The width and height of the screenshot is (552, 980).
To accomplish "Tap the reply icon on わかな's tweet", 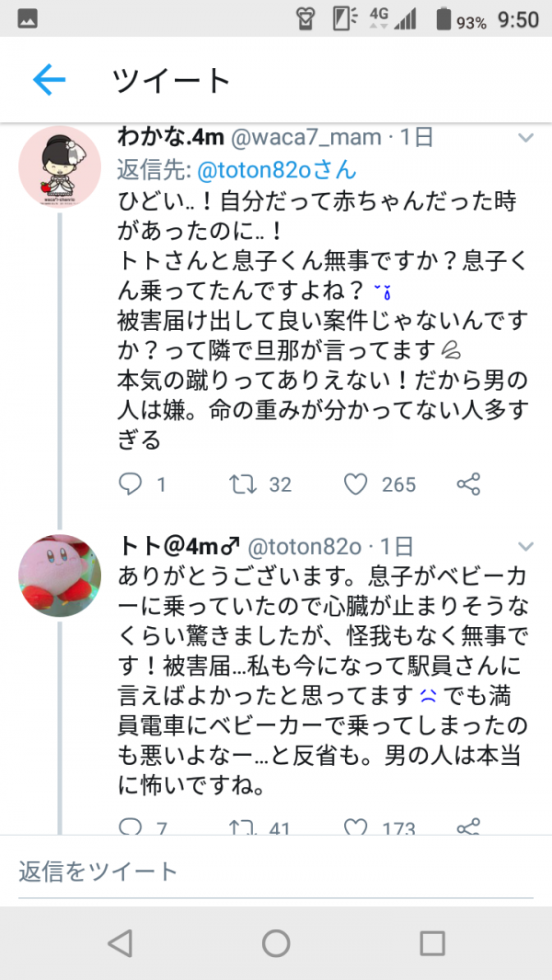I will (x=127, y=484).
